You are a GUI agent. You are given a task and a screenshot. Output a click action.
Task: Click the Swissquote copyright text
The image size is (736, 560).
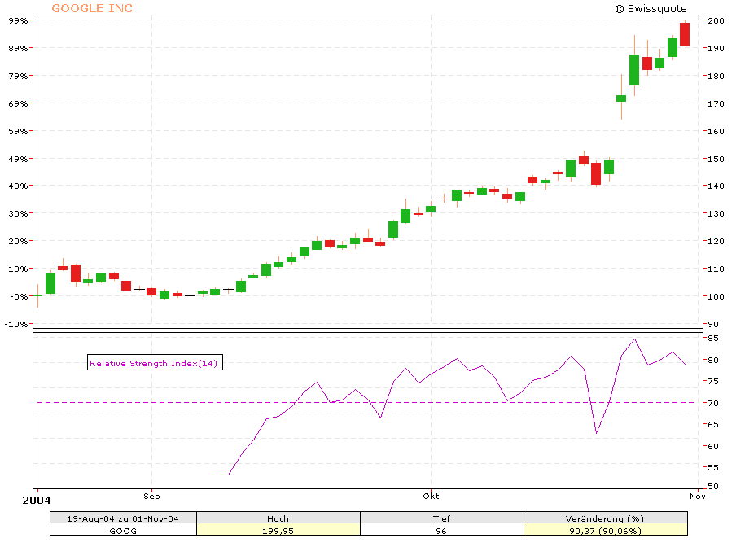651,8
